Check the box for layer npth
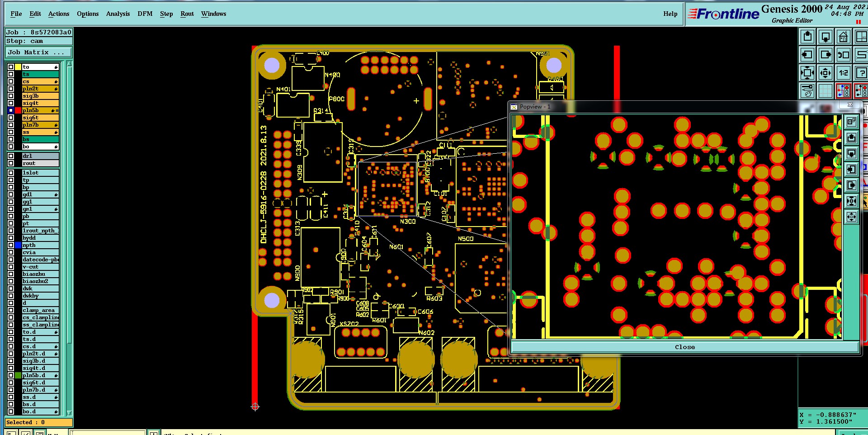This screenshot has height=435, width=868. point(11,245)
